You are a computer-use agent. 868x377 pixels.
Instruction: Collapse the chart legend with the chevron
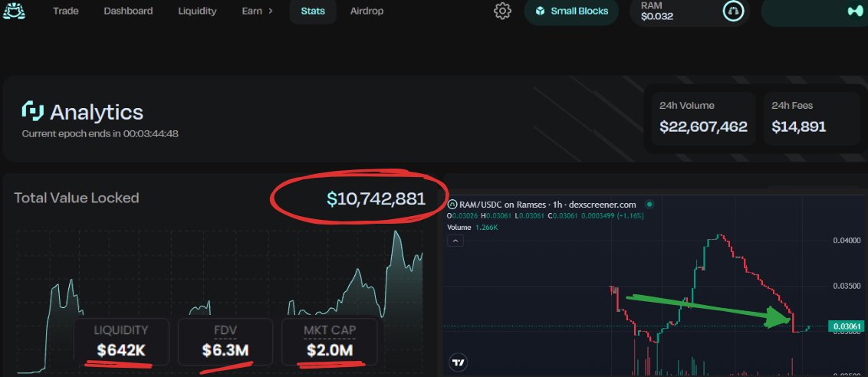point(455,241)
